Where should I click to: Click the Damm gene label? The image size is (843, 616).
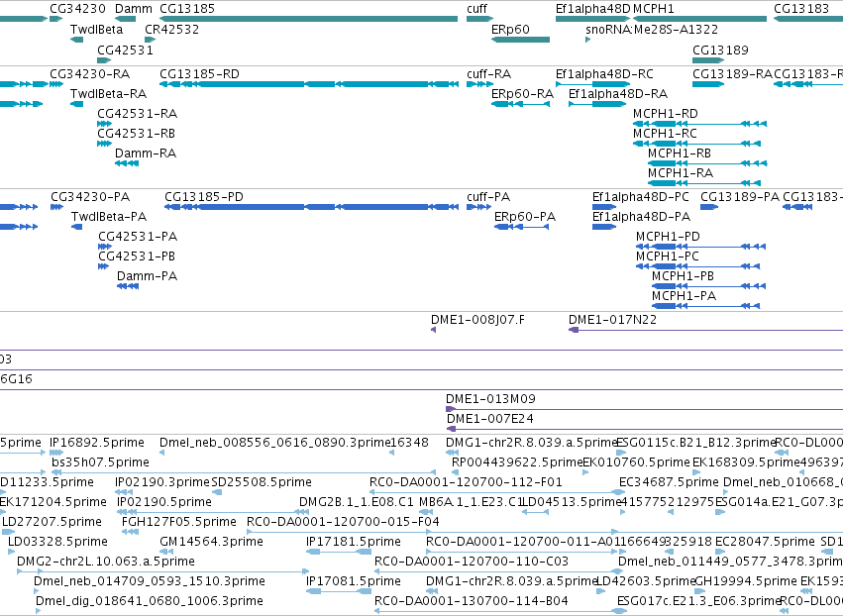[x=134, y=9]
